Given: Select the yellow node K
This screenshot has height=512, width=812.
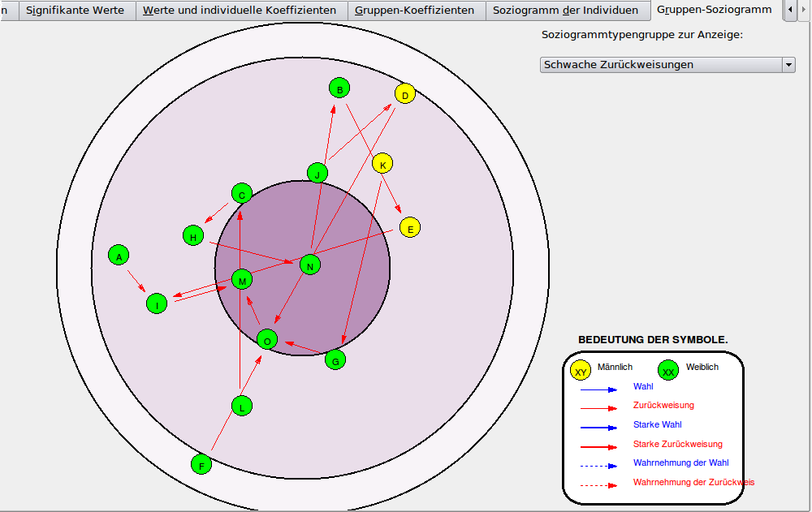Looking at the screenshot, I should pos(382,164).
